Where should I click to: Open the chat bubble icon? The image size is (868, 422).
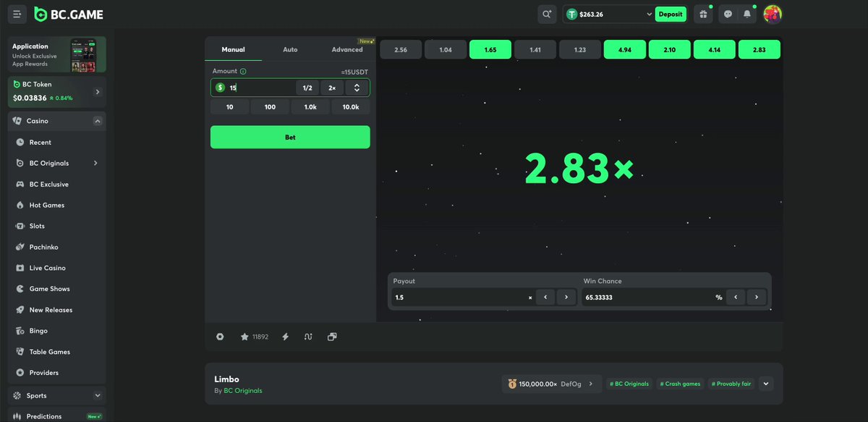pos(728,14)
